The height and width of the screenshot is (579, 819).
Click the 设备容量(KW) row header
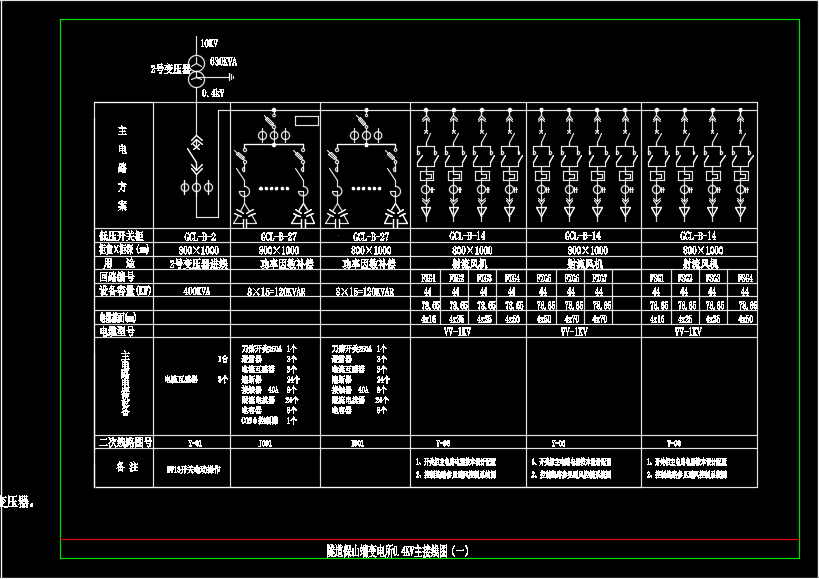pos(125,290)
